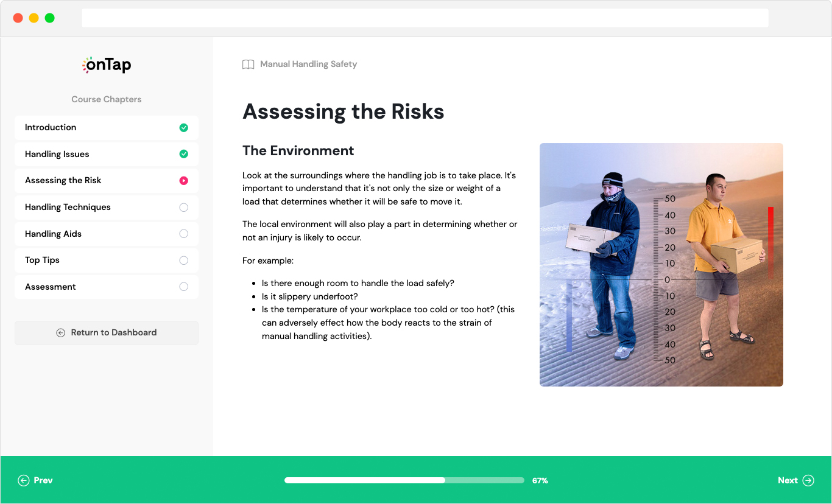Click The Environment subheading
The height and width of the screenshot is (504, 832).
(298, 151)
